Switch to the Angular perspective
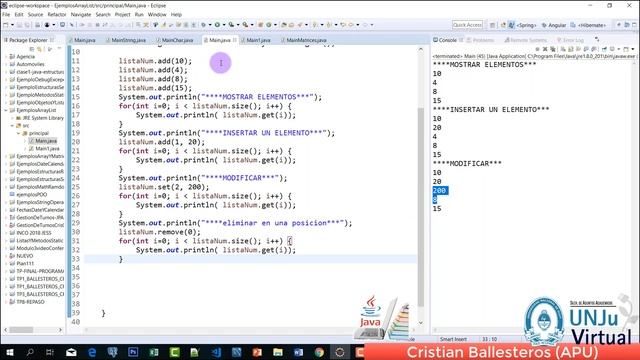 (x=553, y=25)
